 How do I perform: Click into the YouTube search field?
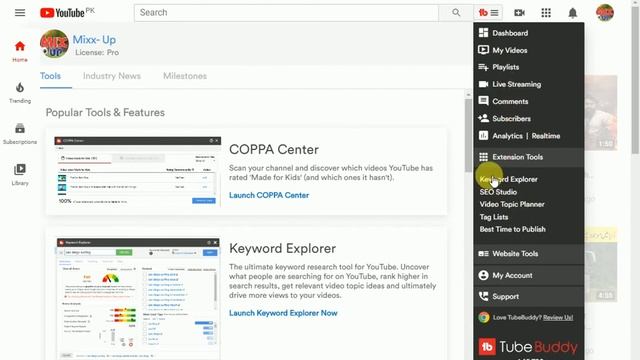click(x=286, y=13)
